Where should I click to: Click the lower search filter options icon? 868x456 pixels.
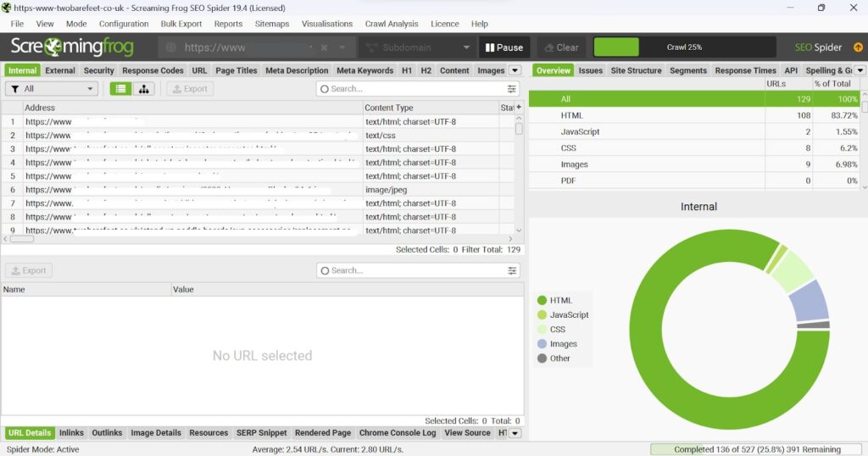click(x=511, y=270)
